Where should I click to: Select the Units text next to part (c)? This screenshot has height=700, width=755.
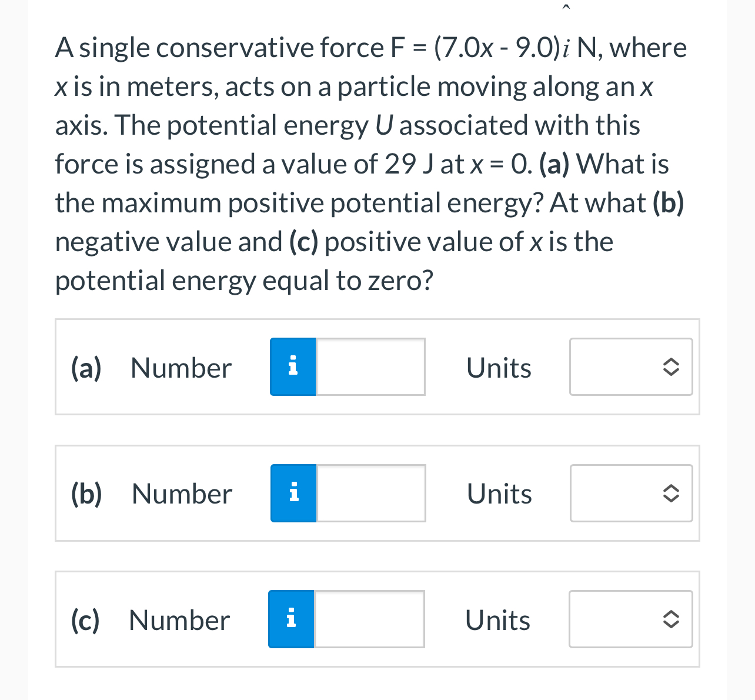coord(497,620)
